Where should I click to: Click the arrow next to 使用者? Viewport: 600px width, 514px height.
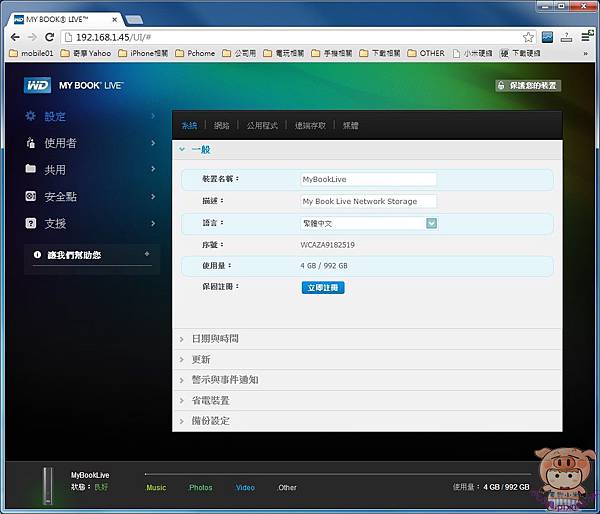[153, 143]
